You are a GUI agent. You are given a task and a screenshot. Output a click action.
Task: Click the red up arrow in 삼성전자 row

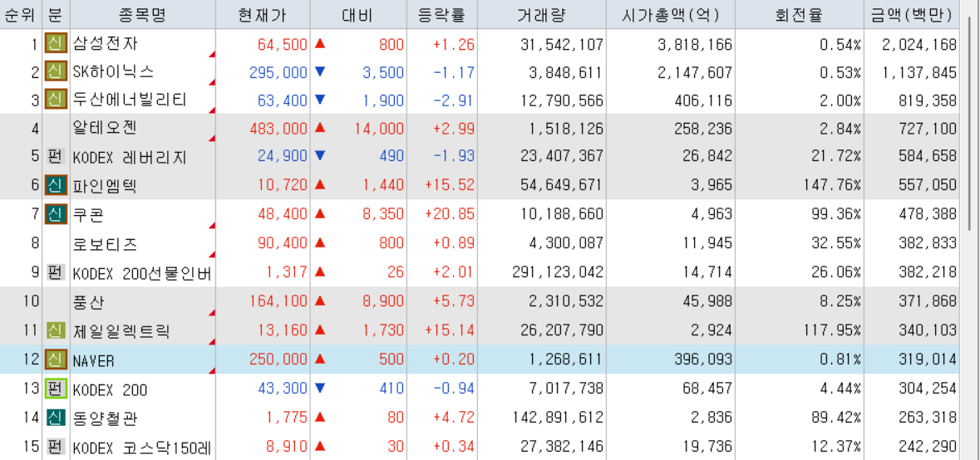(320, 44)
